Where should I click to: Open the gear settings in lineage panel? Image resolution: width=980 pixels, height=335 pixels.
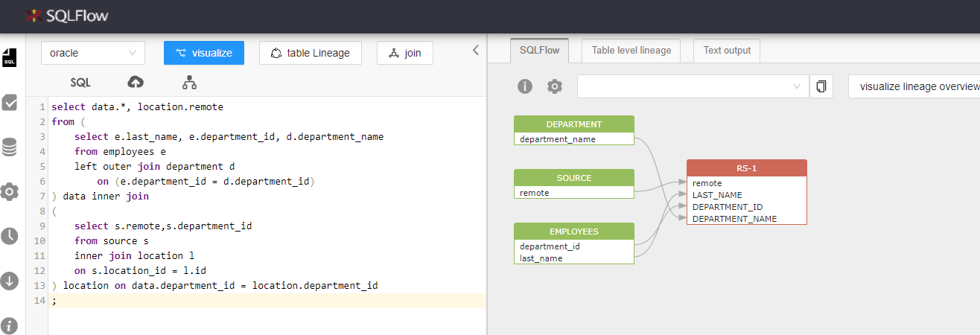coord(555,86)
